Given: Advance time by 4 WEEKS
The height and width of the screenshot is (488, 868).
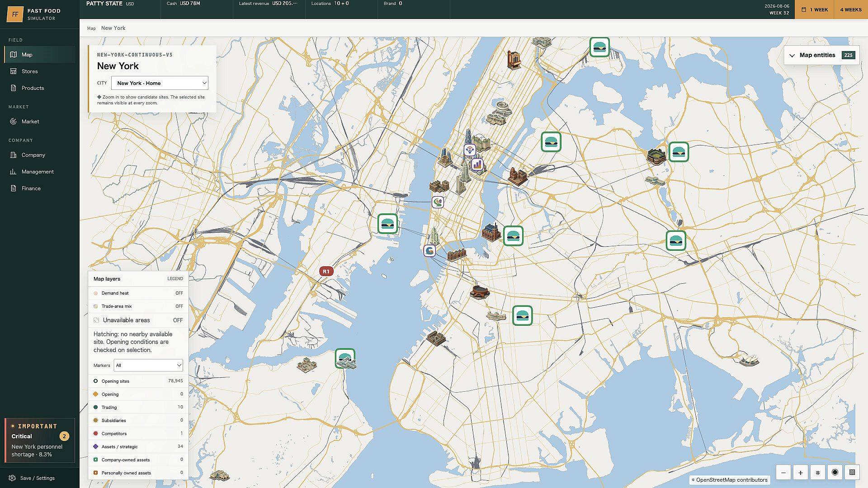Looking at the screenshot, I should click(x=851, y=9).
